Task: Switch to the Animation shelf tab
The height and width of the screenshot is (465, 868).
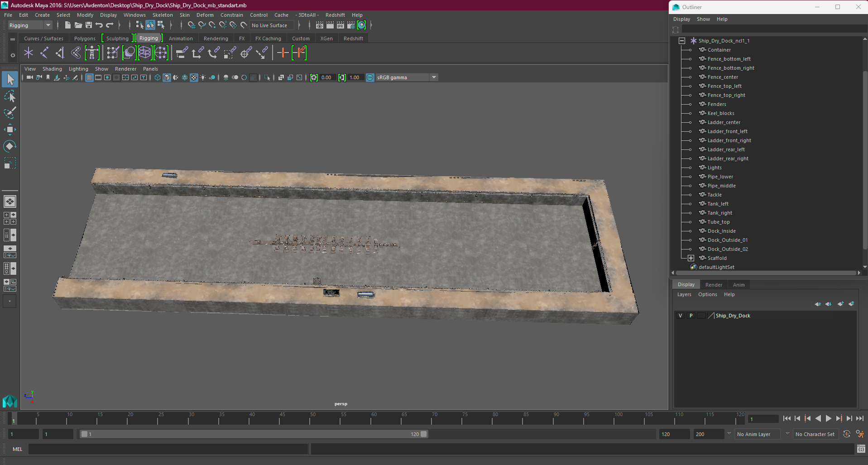Action: [x=181, y=38]
